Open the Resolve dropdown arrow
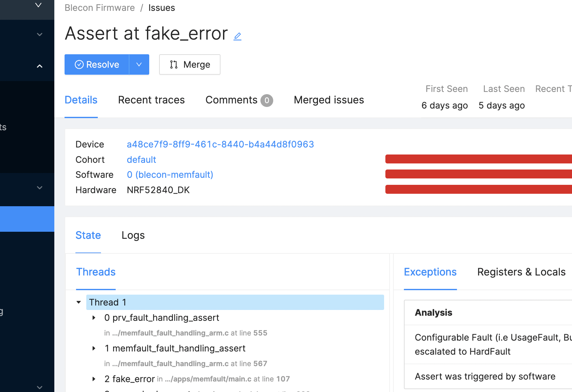 pyautogui.click(x=139, y=64)
